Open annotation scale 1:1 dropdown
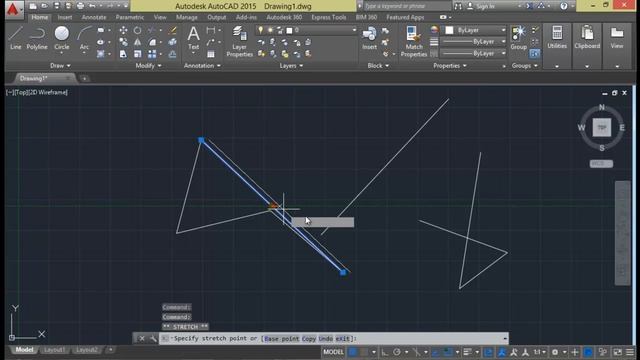The image size is (640, 360). 540,352
